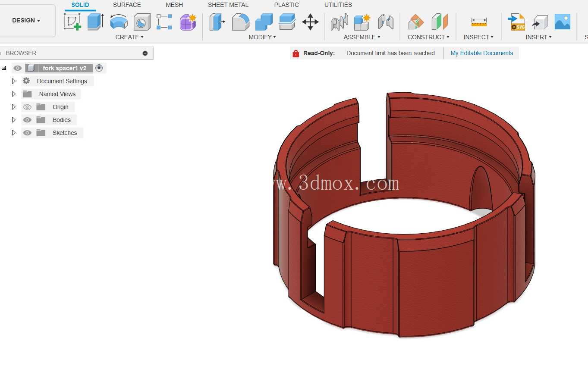Go to the UTILITIES tab
The height and width of the screenshot is (366, 588).
tap(338, 5)
